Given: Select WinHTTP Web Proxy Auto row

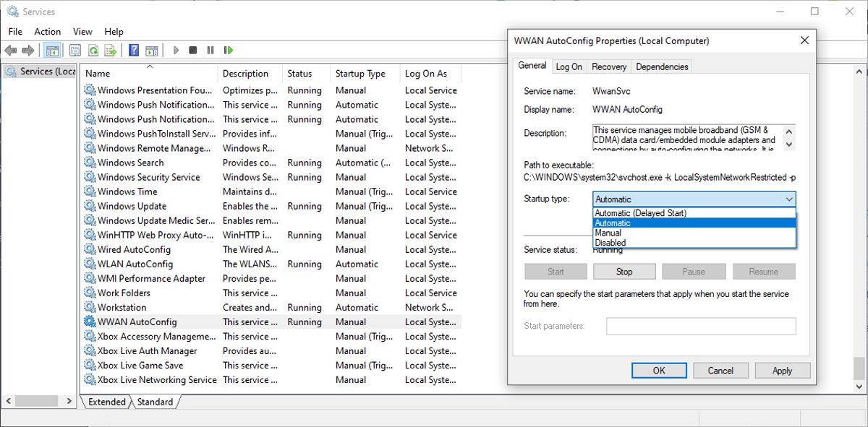Looking at the screenshot, I should 271,235.
